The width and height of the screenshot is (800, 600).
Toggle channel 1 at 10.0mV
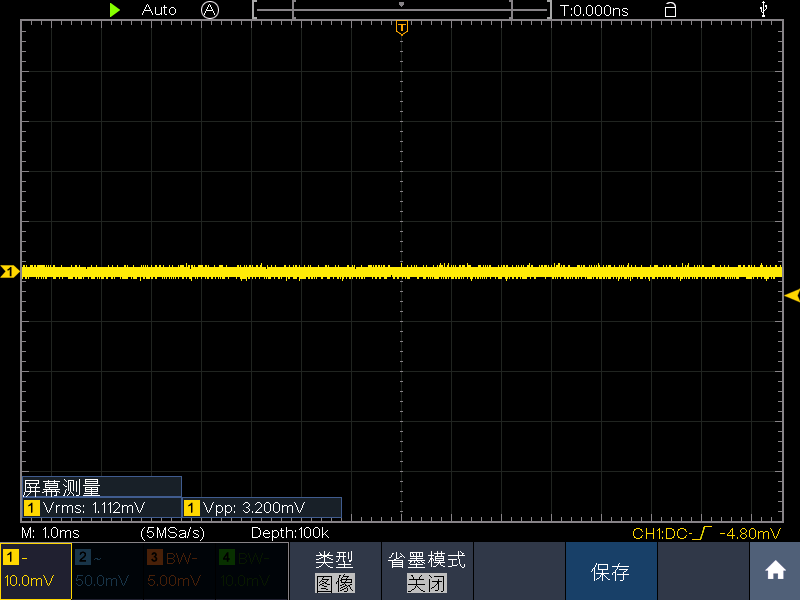pos(36,571)
